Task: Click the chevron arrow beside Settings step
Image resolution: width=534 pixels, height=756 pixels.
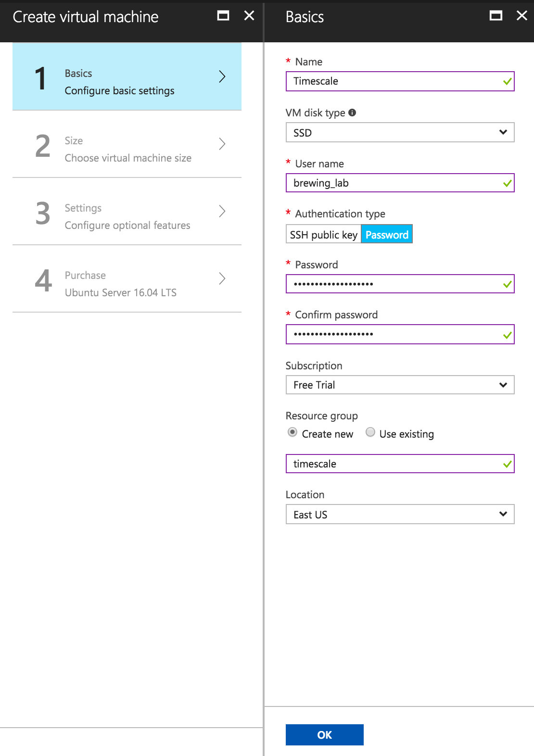Action: pos(222,211)
